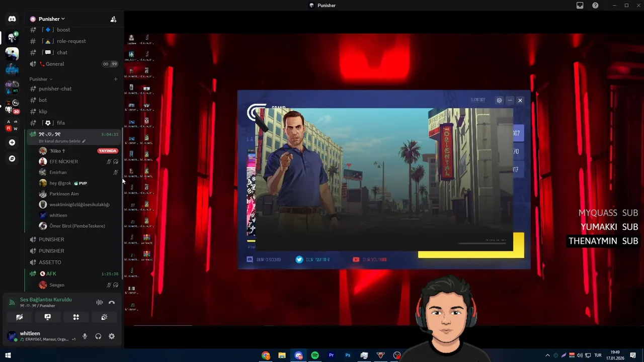
Task: Open the activities icon in voice panel
Action: pos(76,317)
